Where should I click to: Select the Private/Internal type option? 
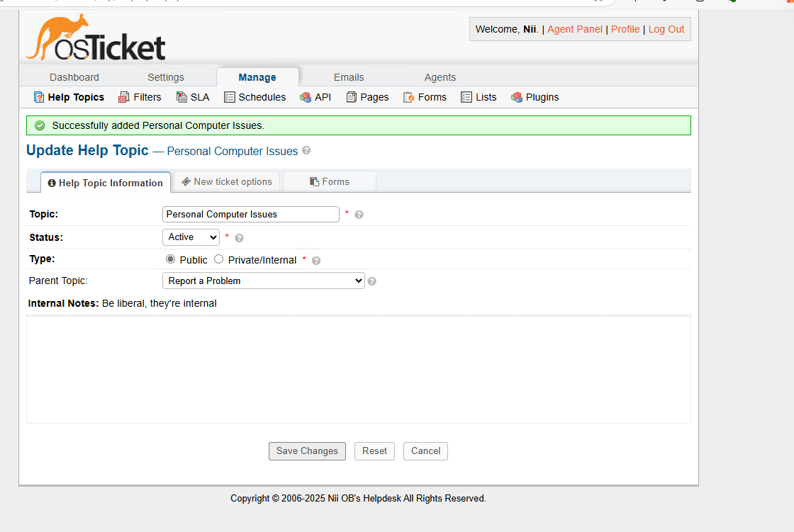pos(218,259)
